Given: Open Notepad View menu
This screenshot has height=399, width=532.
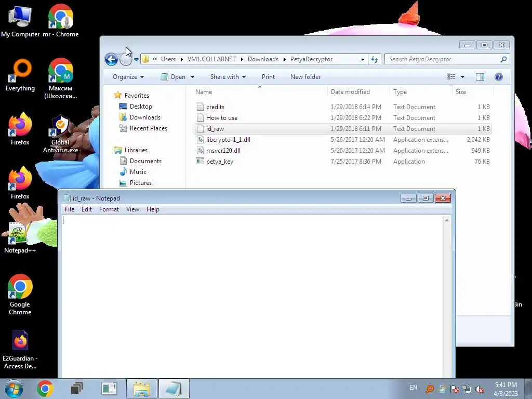Looking at the screenshot, I should click(132, 209).
